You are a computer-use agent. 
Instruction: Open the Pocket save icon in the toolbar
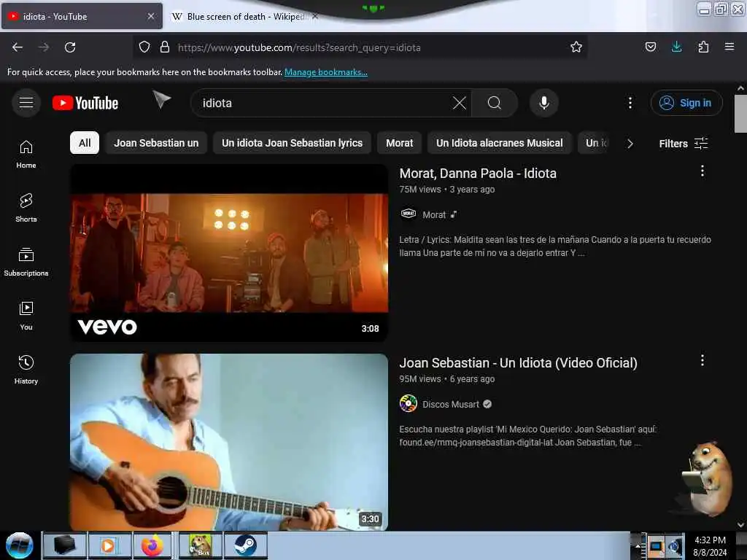coord(650,47)
